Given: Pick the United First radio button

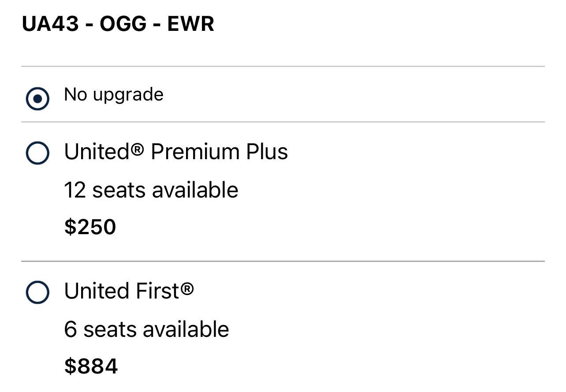Looking at the screenshot, I should 37,292.
